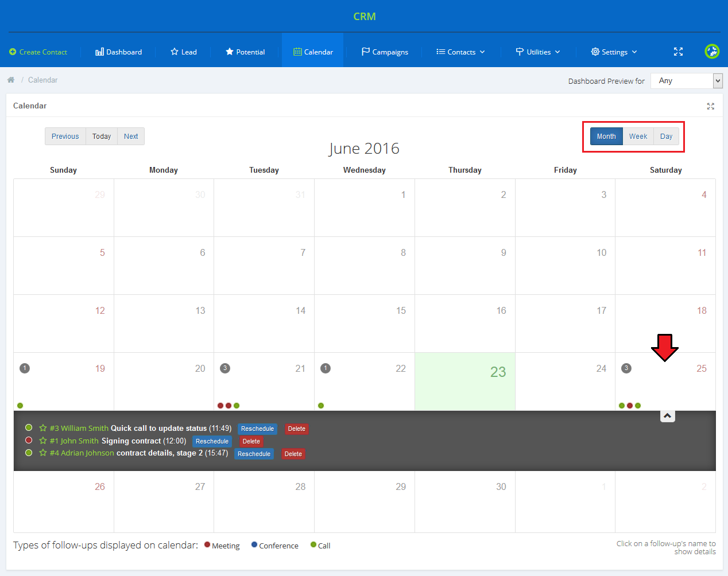Delete John Smith signing contract

click(251, 441)
